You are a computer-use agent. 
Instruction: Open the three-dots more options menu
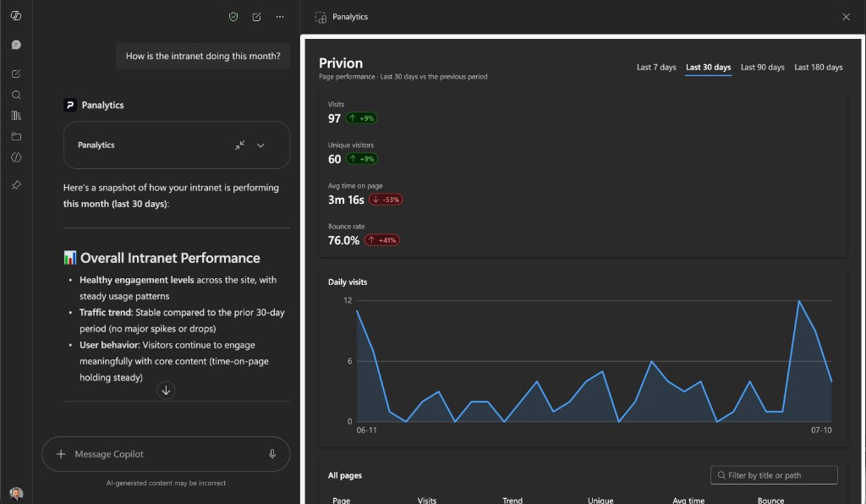click(x=280, y=17)
